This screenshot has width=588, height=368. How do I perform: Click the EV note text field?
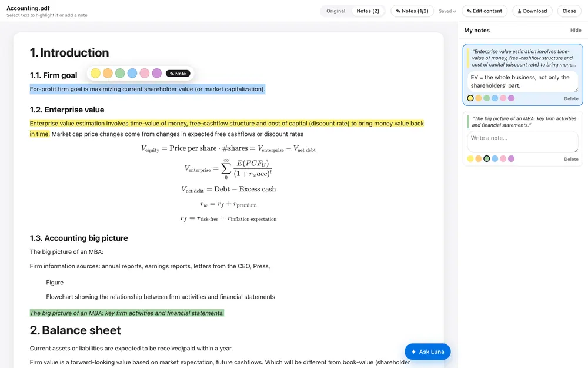tap(522, 81)
